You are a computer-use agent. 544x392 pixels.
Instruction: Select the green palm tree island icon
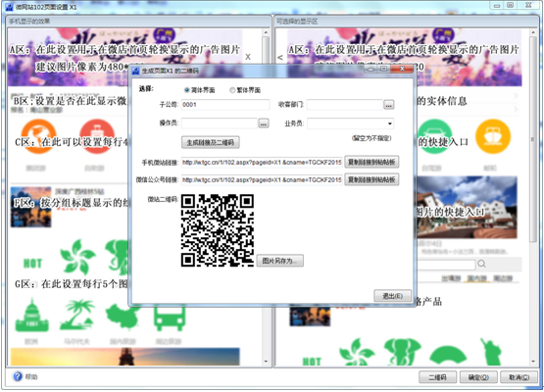click(x=77, y=315)
